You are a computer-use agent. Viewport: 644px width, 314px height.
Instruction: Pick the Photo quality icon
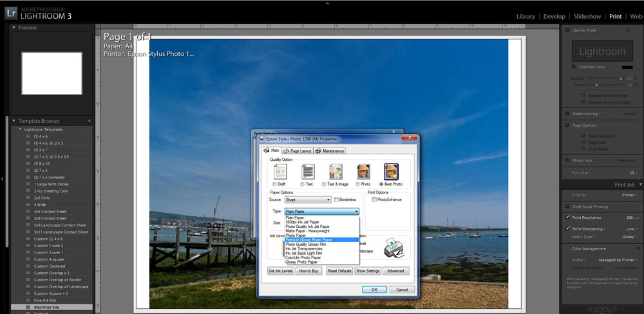tap(364, 172)
